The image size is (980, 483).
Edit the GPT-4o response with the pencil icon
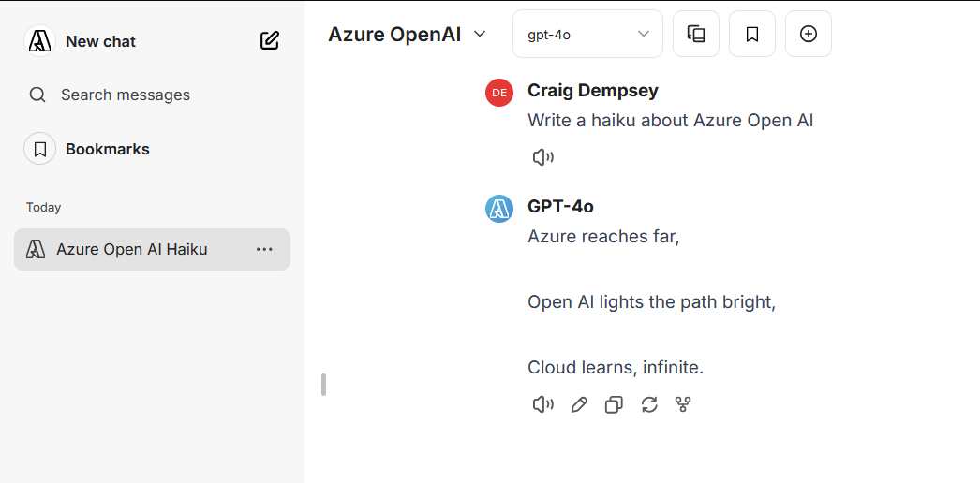pyautogui.click(x=579, y=405)
